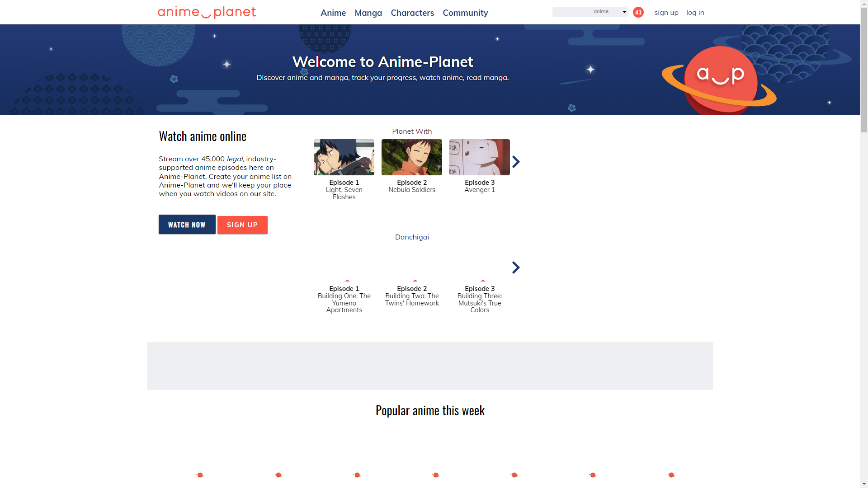The height and width of the screenshot is (488, 868).
Task: Open the Characters menu
Action: click(412, 13)
